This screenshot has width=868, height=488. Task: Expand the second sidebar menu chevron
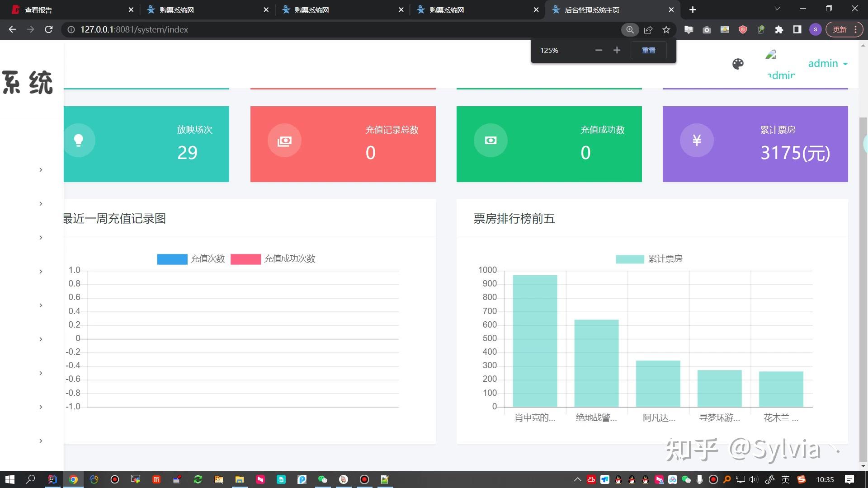(x=41, y=204)
